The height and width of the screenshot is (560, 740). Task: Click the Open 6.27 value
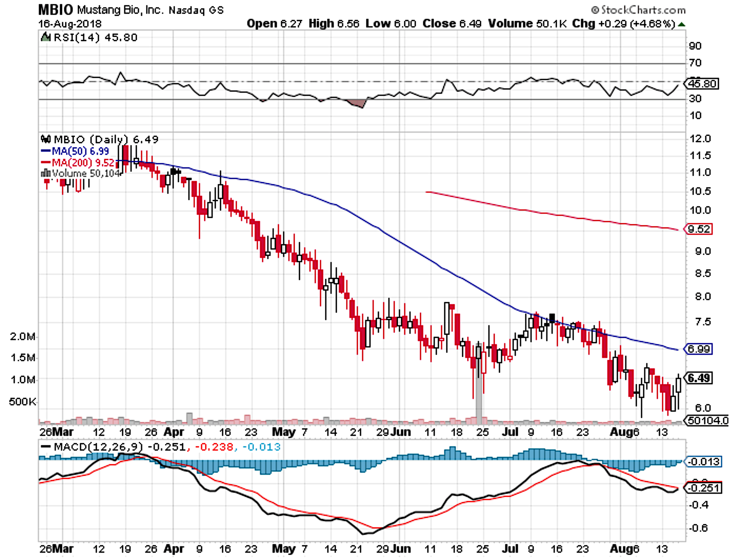click(x=274, y=24)
